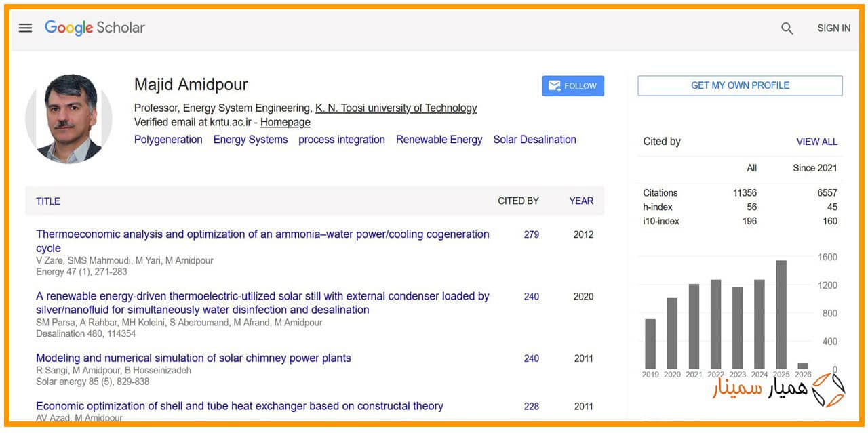This screenshot has height=433, width=868.
Task: Open the K. N. Toosi university of Technology link
Action: point(396,108)
